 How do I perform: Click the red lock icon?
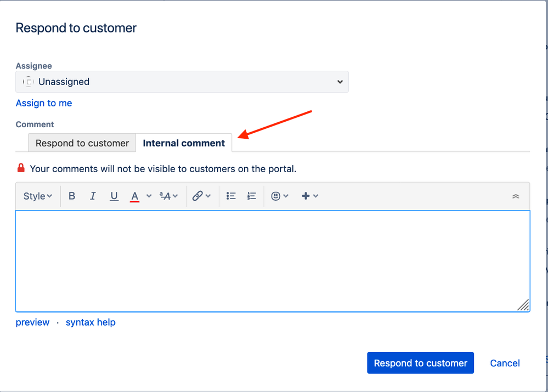21,168
